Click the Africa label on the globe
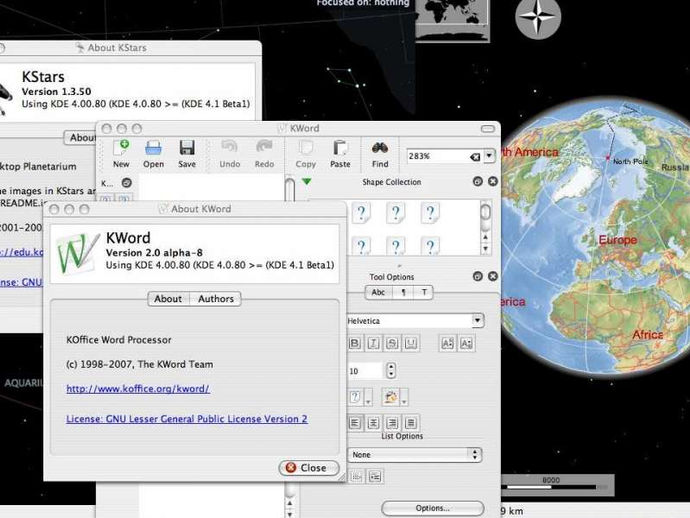The image size is (690, 518). point(647,335)
